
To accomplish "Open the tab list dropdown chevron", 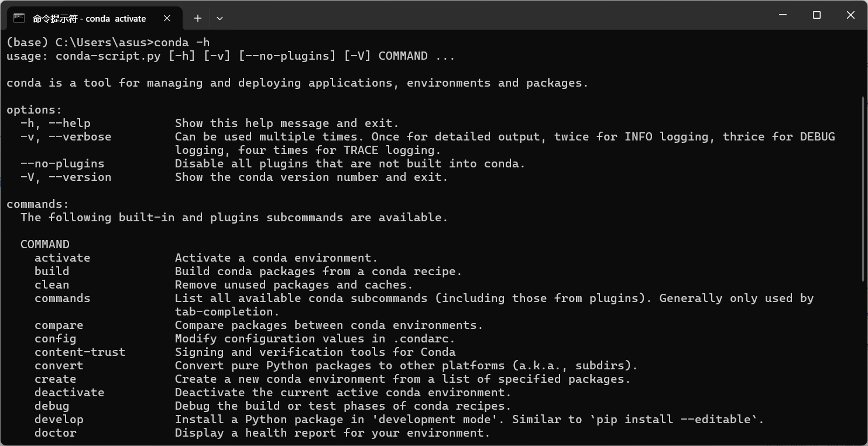I will click(219, 18).
